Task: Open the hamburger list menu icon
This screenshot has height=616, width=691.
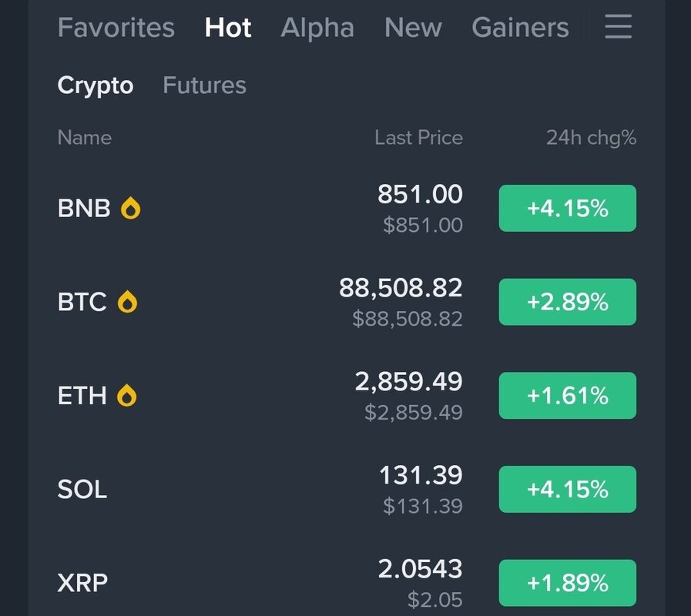Action: [618, 28]
